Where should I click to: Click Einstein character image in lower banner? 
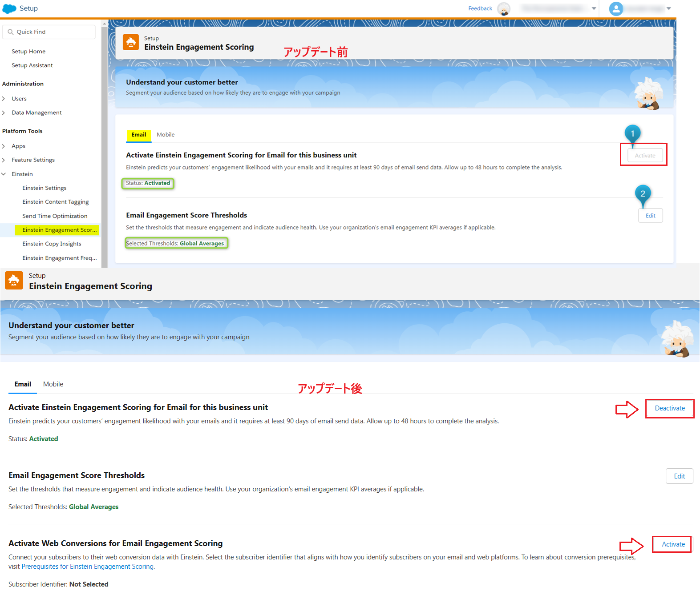(x=676, y=339)
